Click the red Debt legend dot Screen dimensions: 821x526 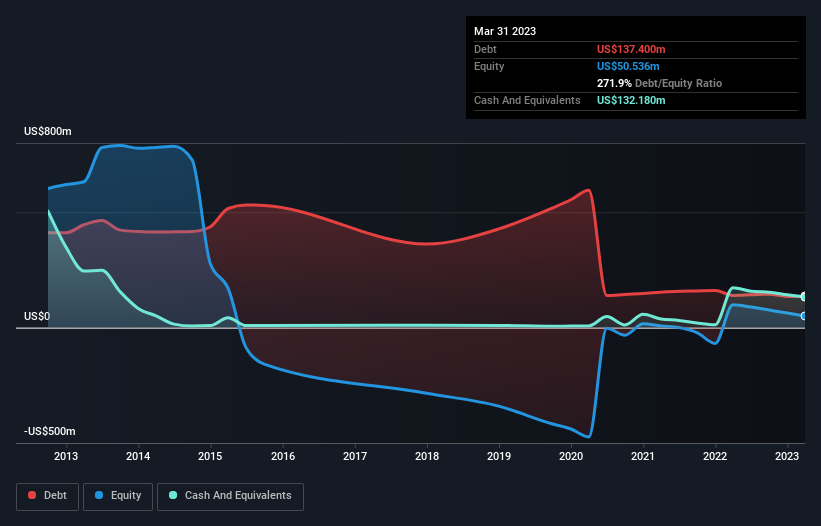pyautogui.click(x=32, y=495)
